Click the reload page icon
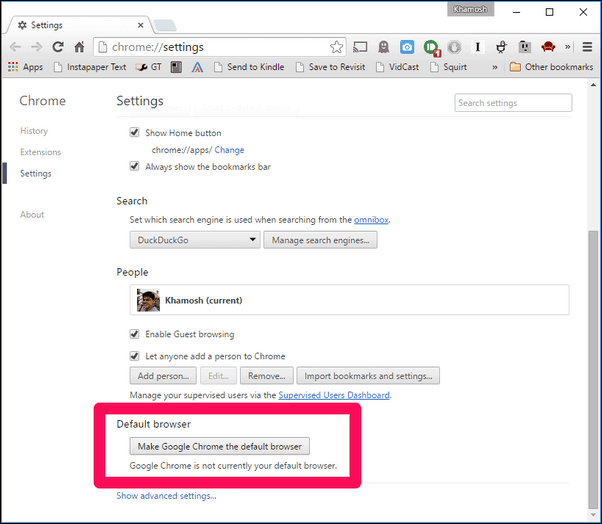The width and height of the screenshot is (602, 524). point(58,46)
